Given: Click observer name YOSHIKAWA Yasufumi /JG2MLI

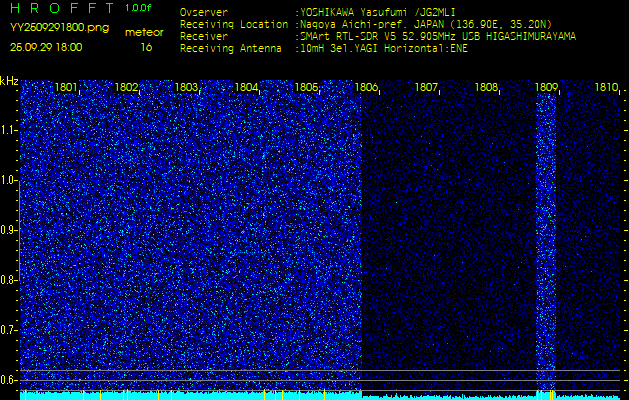Looking at the screenshot, I should tap(377, 12).
